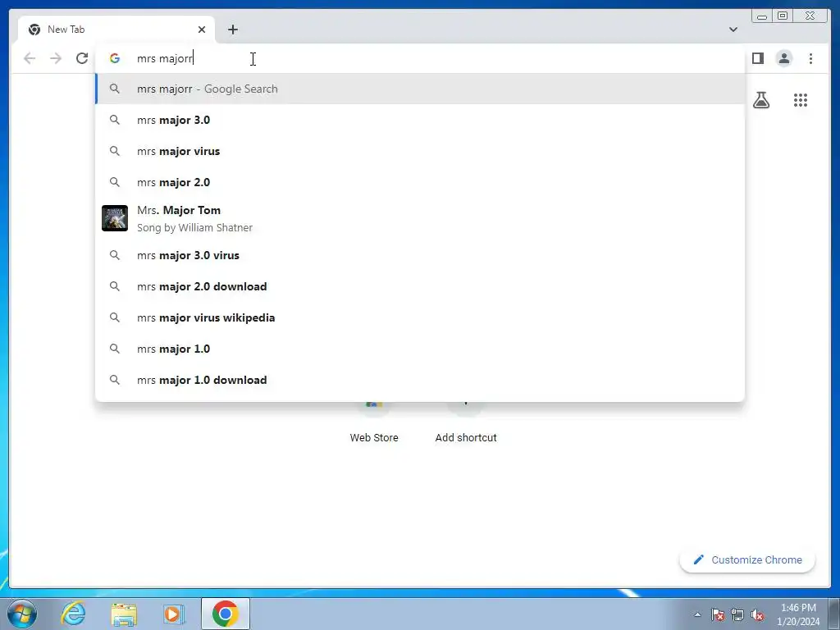Screen dimensions: 840x630
Task: Open Windows Media Player on taskbar
Action: point(174,614)
